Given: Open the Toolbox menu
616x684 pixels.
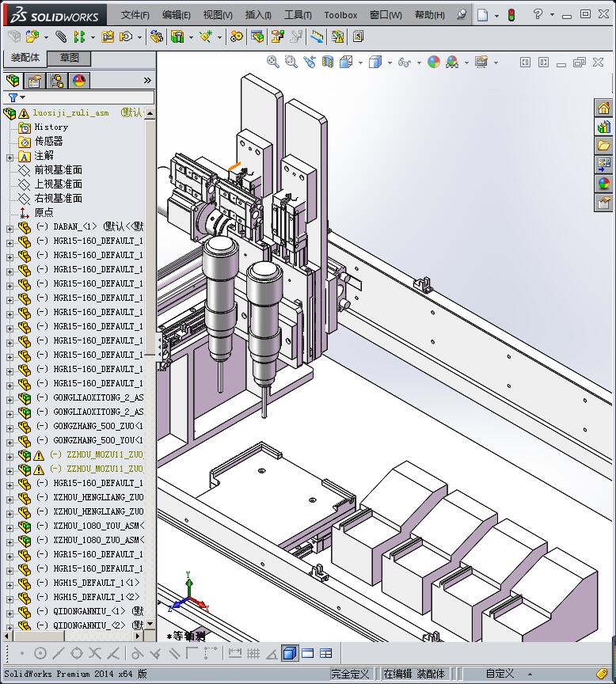Looking at the screenshot, I should point(340,15).
